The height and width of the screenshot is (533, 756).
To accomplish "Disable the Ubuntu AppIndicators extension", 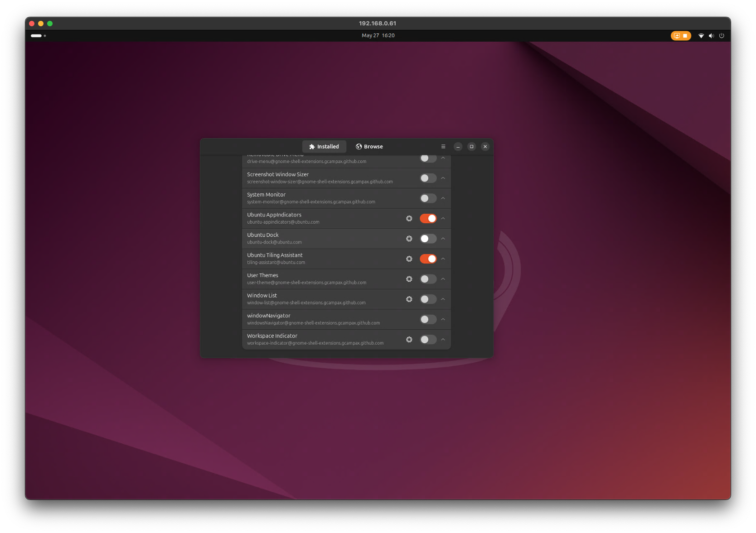I will (428, 219).
